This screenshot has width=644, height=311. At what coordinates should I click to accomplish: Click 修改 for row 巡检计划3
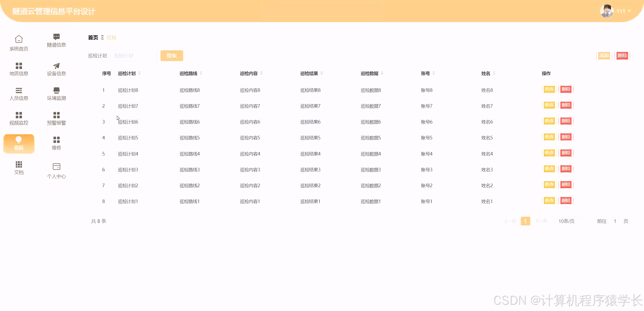pyautogui.click(x=549, y=169)
